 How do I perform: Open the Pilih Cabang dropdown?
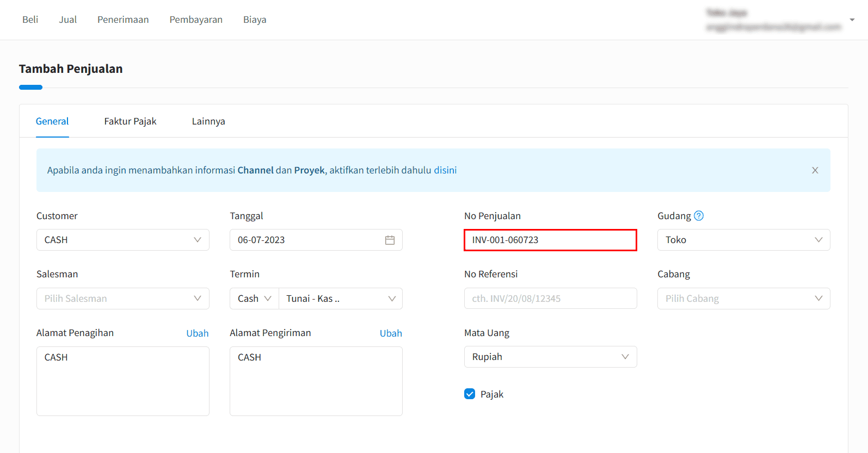(744, 299)
